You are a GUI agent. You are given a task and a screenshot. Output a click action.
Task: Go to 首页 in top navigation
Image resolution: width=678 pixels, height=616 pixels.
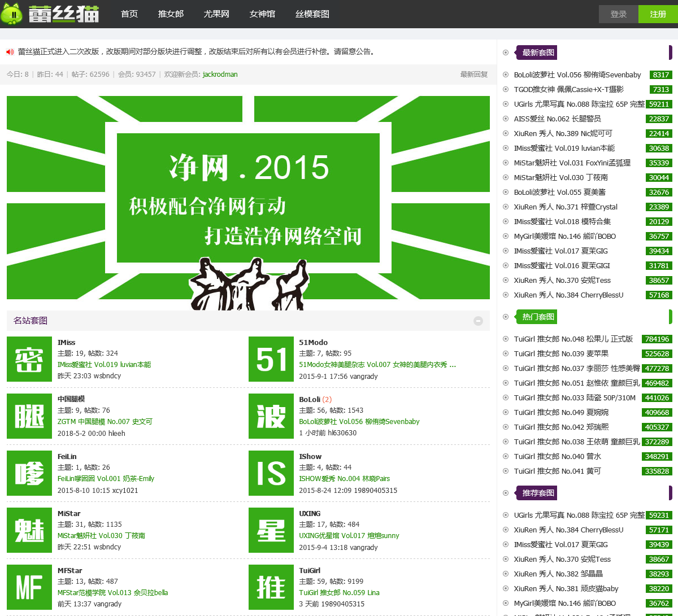point(129,14)
